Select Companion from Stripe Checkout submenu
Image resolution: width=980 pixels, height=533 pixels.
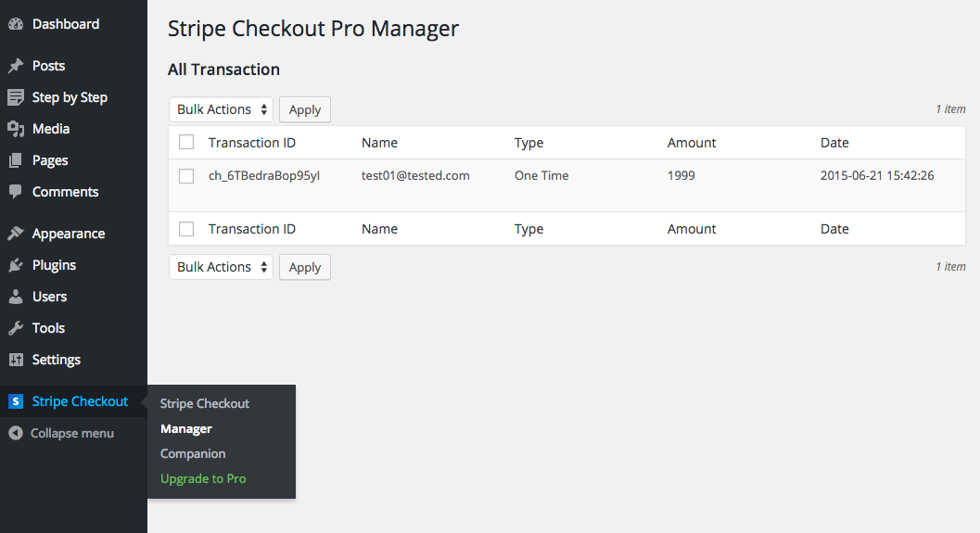[x=193, y=453]
